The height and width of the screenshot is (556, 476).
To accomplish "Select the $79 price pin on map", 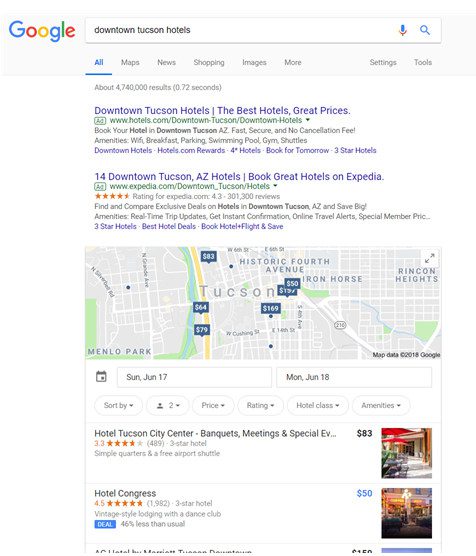I will 201,330.
